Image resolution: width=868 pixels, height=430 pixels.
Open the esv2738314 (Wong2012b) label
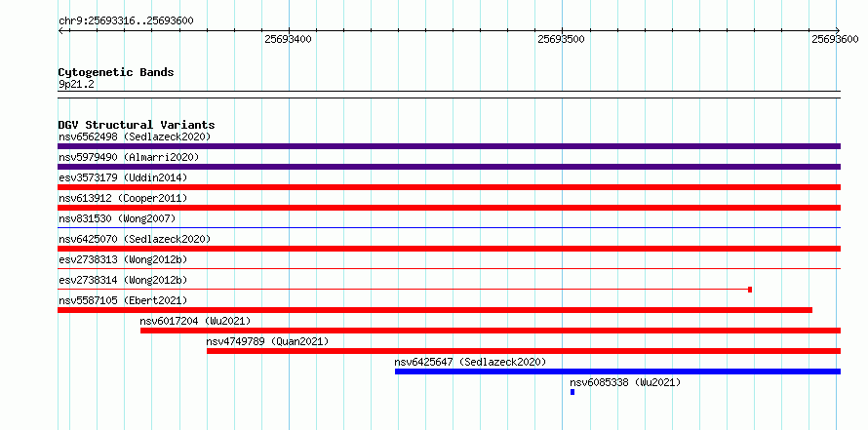[x=123, y=280]
